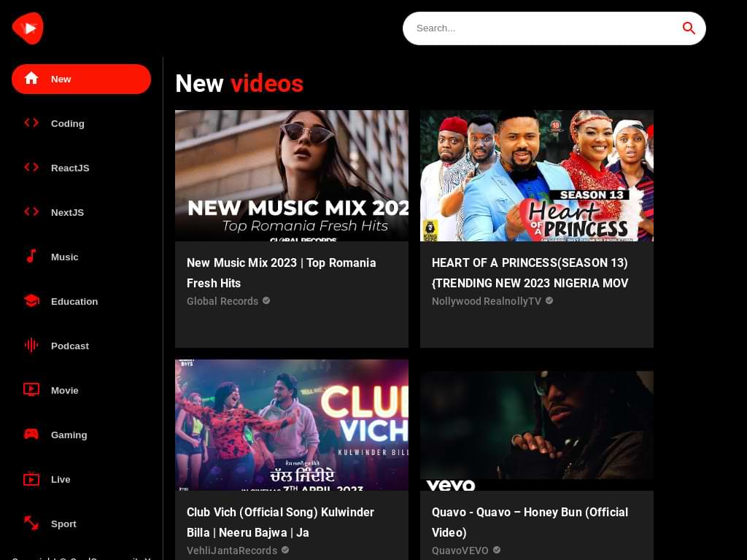The width and height of the screenshot is (747, 560).
Task: Click the audio waveform Podcast icon
Action: tap(31, 345)
